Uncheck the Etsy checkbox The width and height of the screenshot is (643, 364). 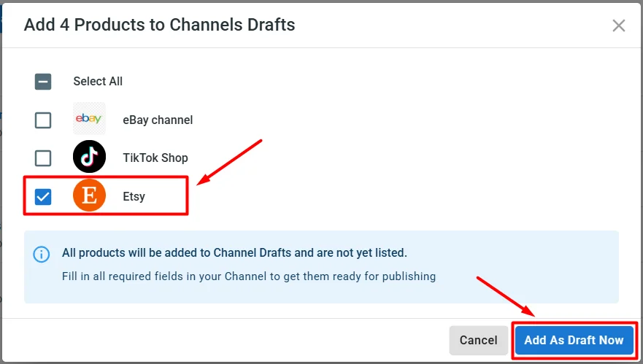click(43, 197)
